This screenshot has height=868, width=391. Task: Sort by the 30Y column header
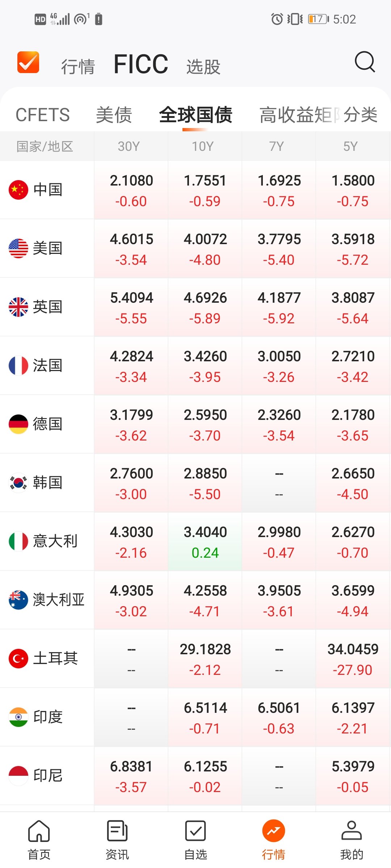point(129,146)
